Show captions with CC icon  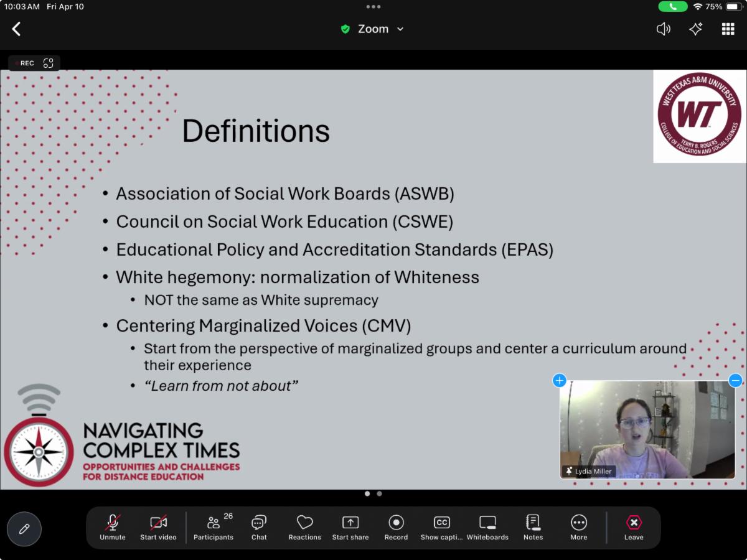pyautogui.click(x=441, y=528)
